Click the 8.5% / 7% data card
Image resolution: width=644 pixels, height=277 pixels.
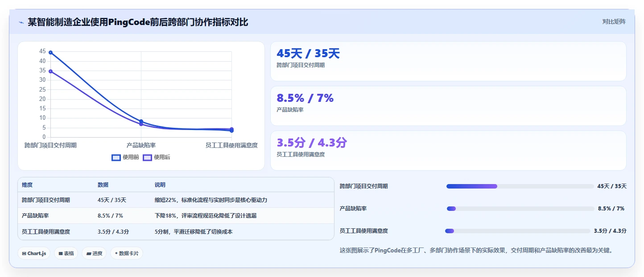[x=448, y=106]
